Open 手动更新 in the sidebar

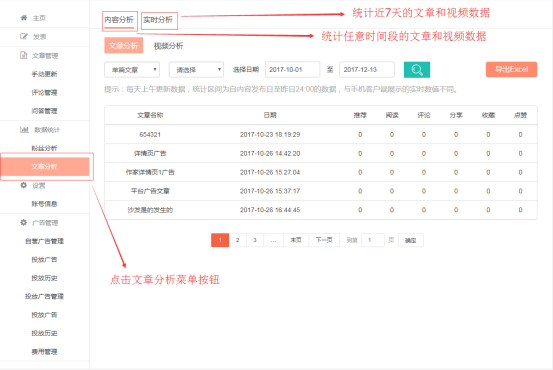point(44,74)
